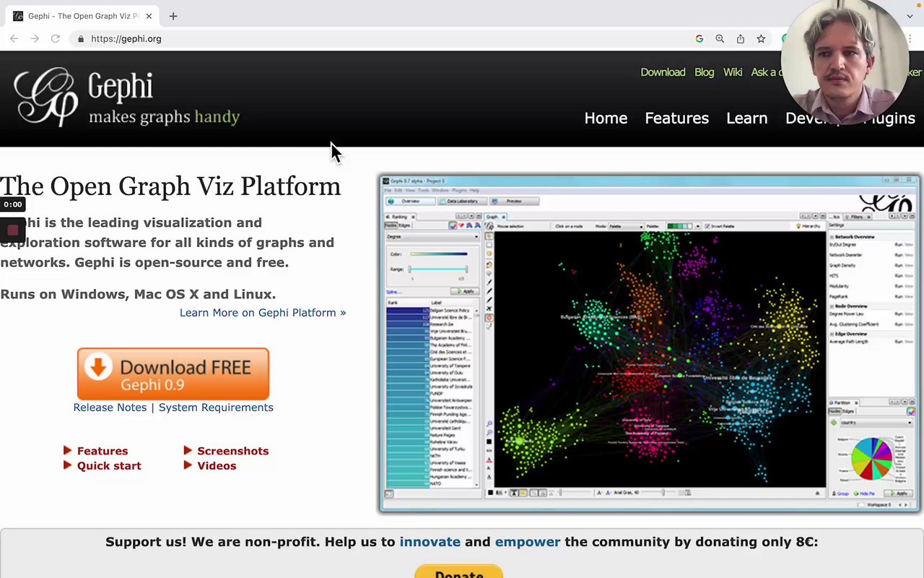
Task: Open the Screenshots link
Action: point(232,451)
